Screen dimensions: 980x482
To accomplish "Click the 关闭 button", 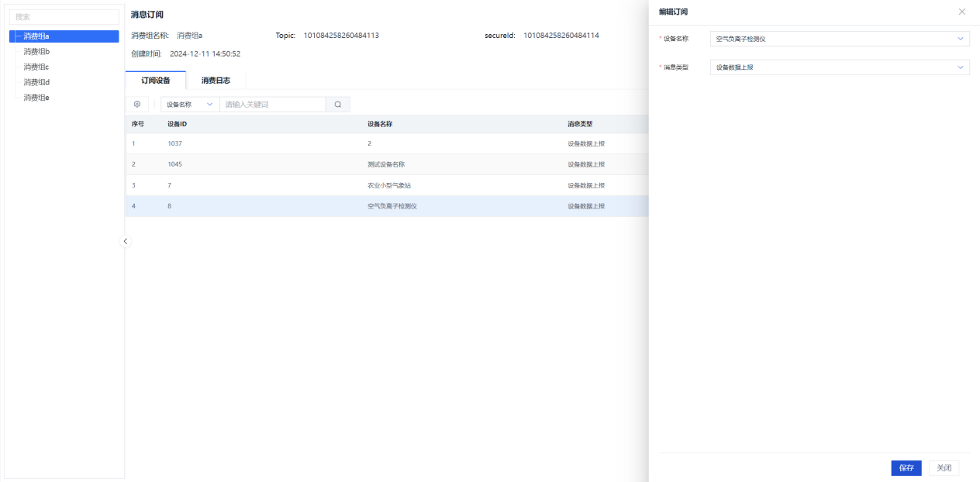I will [x=944, y=468].
